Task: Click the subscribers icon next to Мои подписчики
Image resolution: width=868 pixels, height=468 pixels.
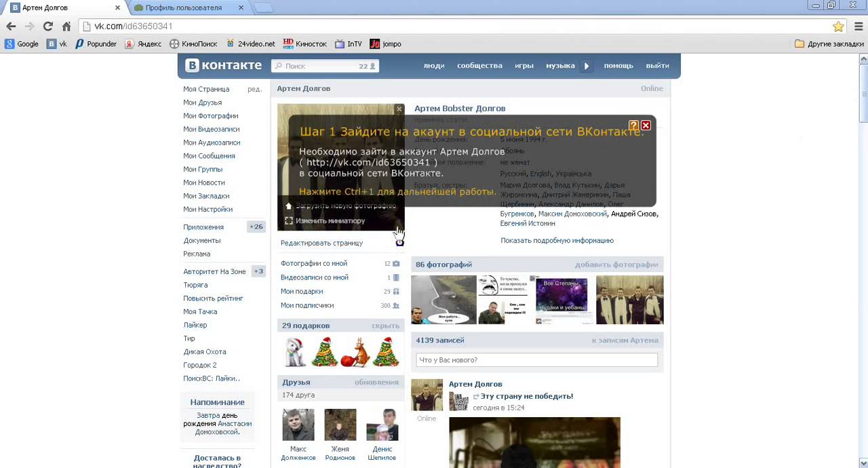Action: [396, 306]
